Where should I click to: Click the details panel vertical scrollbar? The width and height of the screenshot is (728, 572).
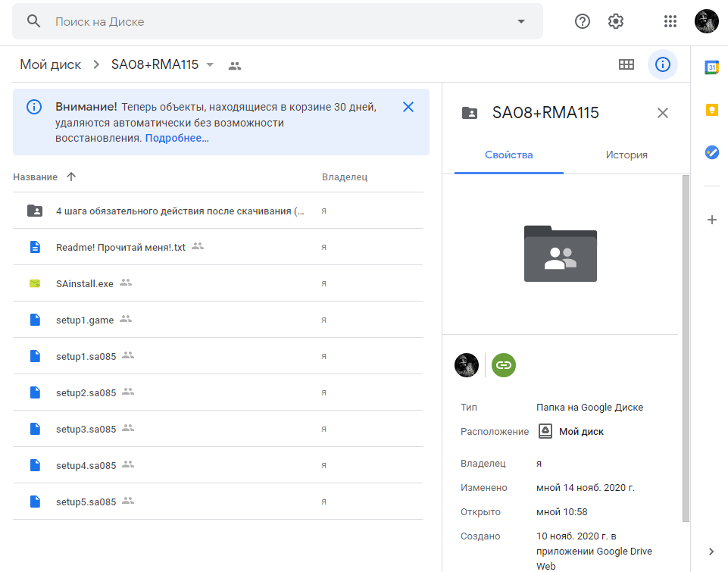pyautogui.click(x=686, y=349)
